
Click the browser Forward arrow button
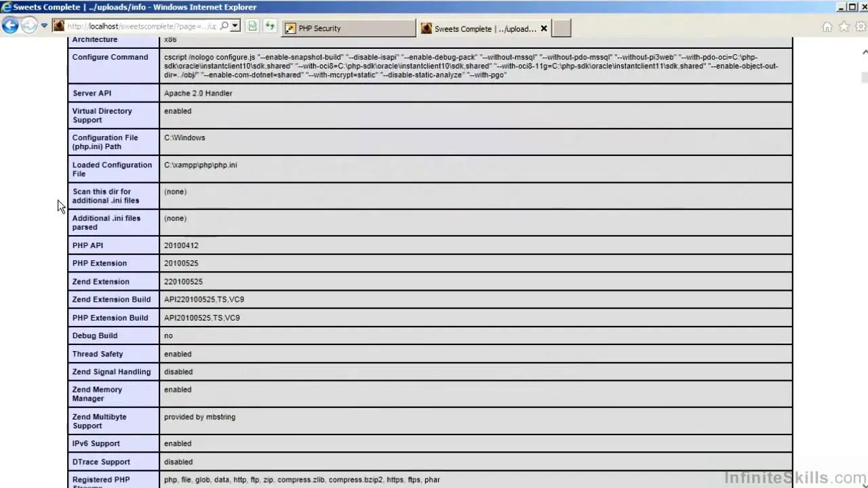click(x=29, y=26)
